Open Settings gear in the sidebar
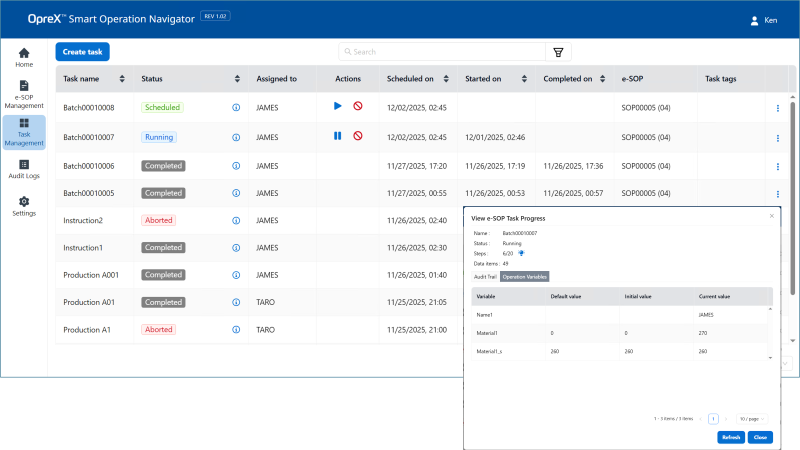 click(24, 206)
